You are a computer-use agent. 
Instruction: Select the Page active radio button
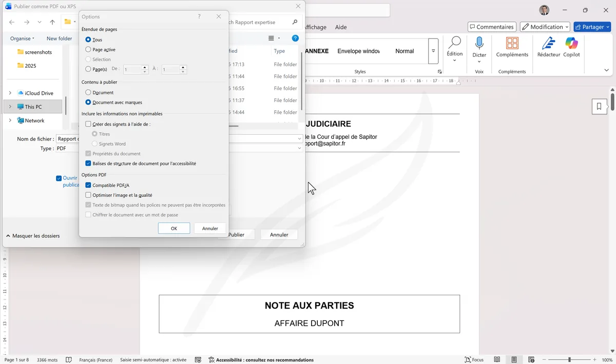tap(88, 49)
